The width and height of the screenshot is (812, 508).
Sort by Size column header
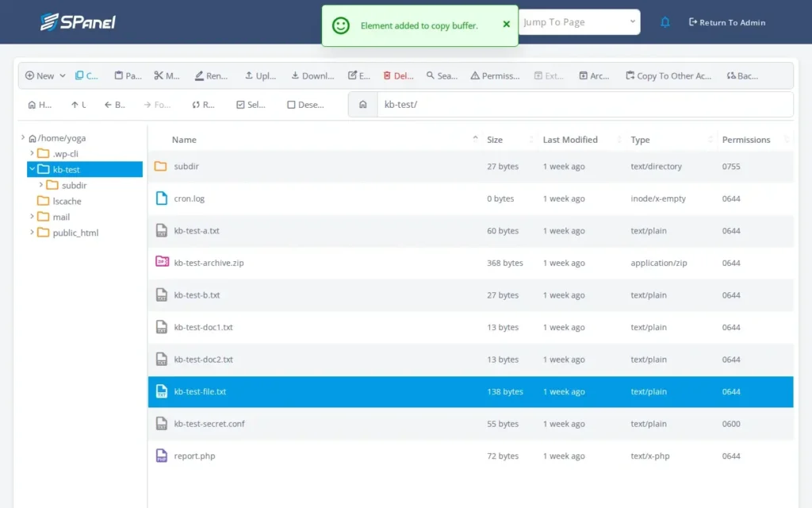coord(495,140)
